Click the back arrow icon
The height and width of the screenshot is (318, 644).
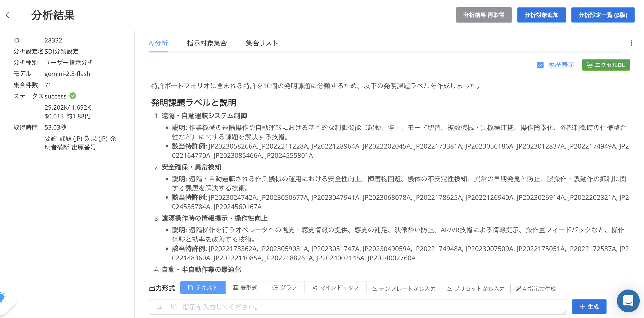tap(8, 15)
